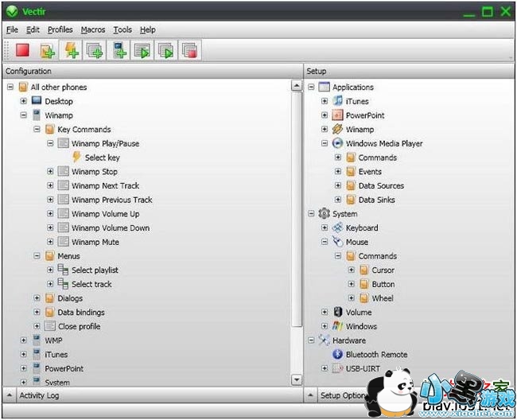Collapse the Windows Media Player node
The height and width of the screenshot is (420, 517).
click(325, 144)
